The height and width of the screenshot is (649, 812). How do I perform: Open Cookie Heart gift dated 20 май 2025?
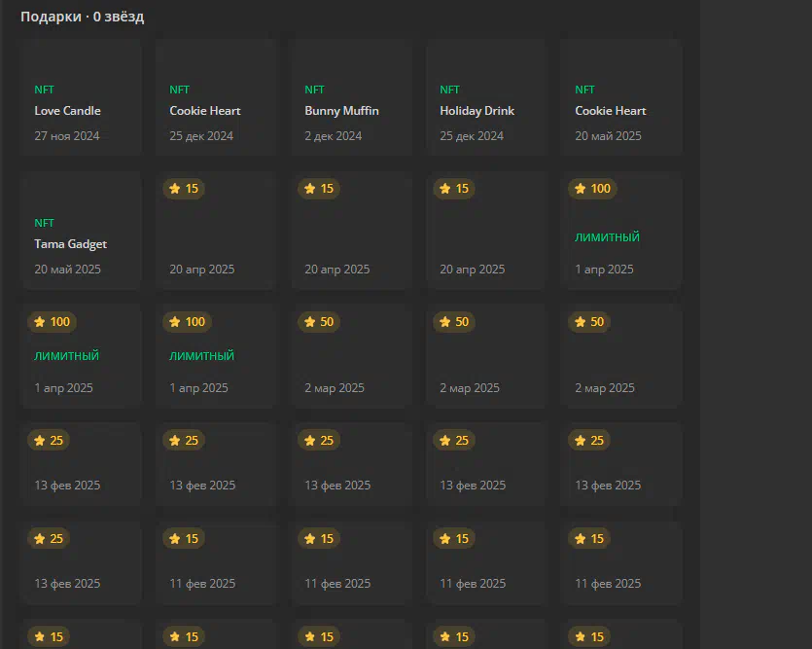[x=622, y=97]
